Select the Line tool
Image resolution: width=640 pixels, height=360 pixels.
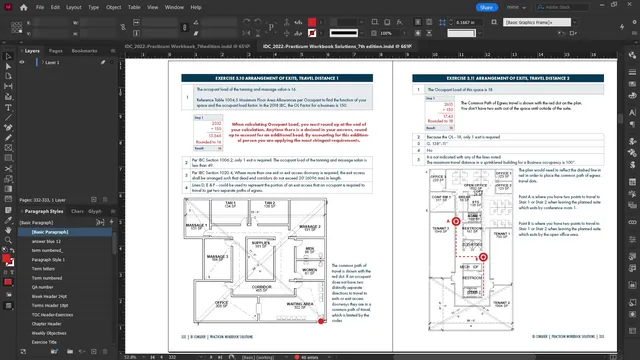pyautogui.click(x=8, y=118)
